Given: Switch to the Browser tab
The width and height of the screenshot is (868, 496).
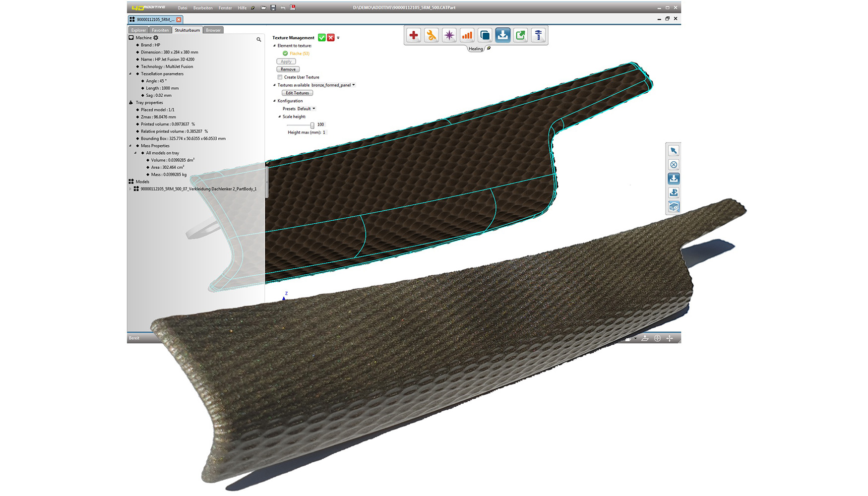Looking at the screenshot, I should (x=213, y=30).
